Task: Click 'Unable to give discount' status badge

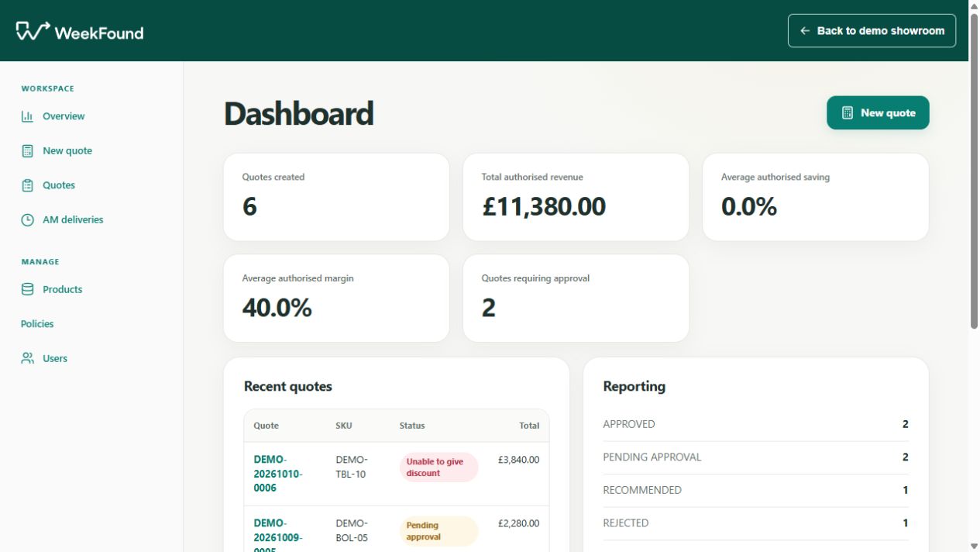Action: click(439, 467)
